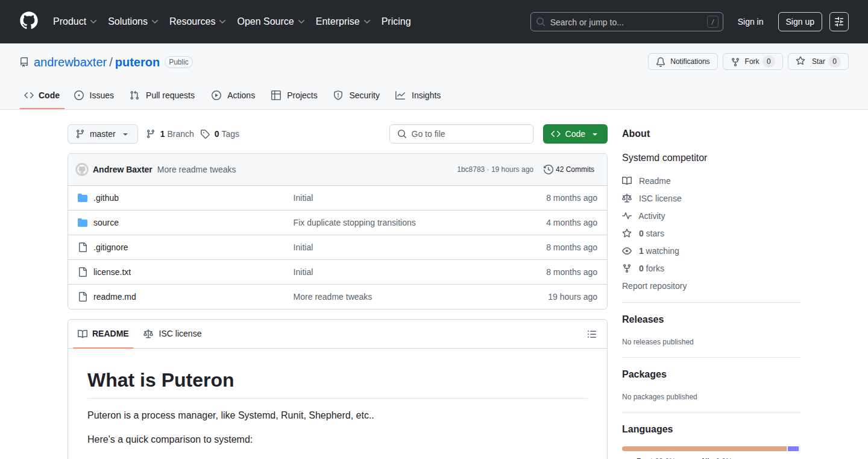This screenshot has height=459, width=868.
Task: Open the source folder
Action: pyautogui.click(x=106, y=223)
